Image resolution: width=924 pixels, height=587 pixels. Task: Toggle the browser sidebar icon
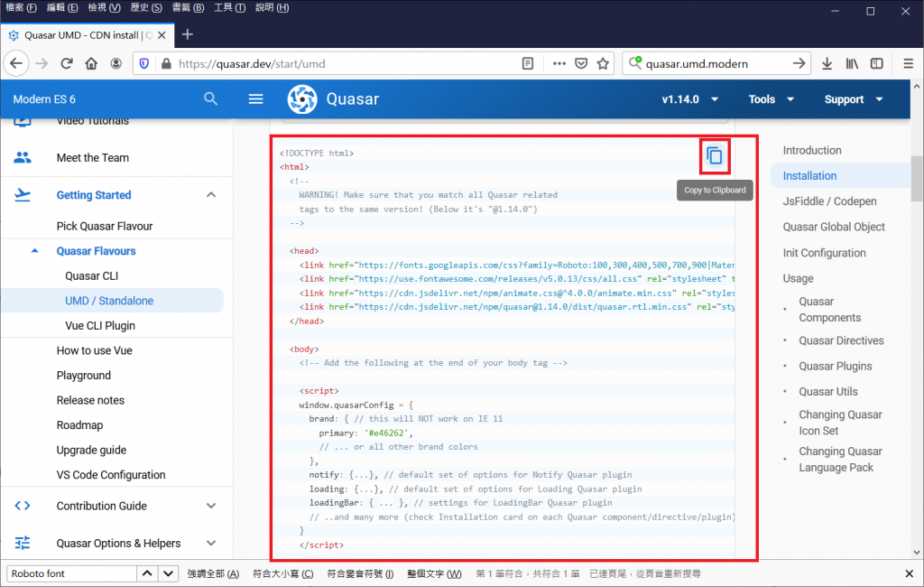tap(877, 64)
